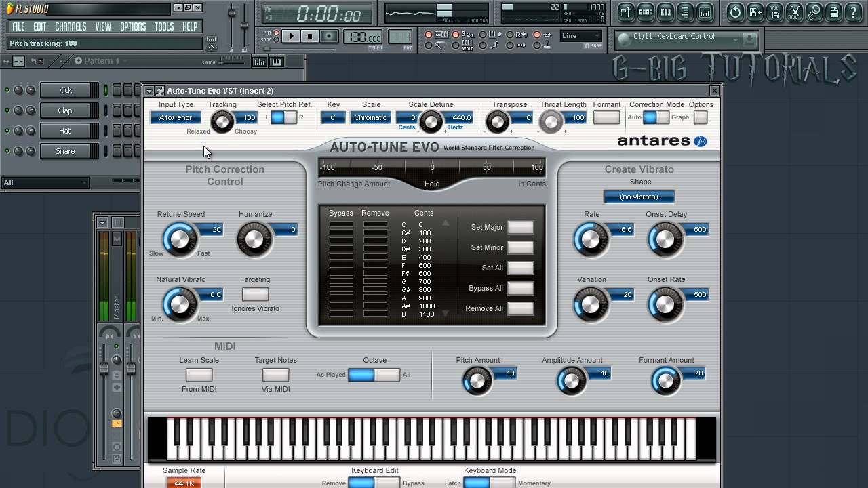Click the Learn Scale From MIDI button
Viewport: 868px width, 488px height.
pos(199,375)
